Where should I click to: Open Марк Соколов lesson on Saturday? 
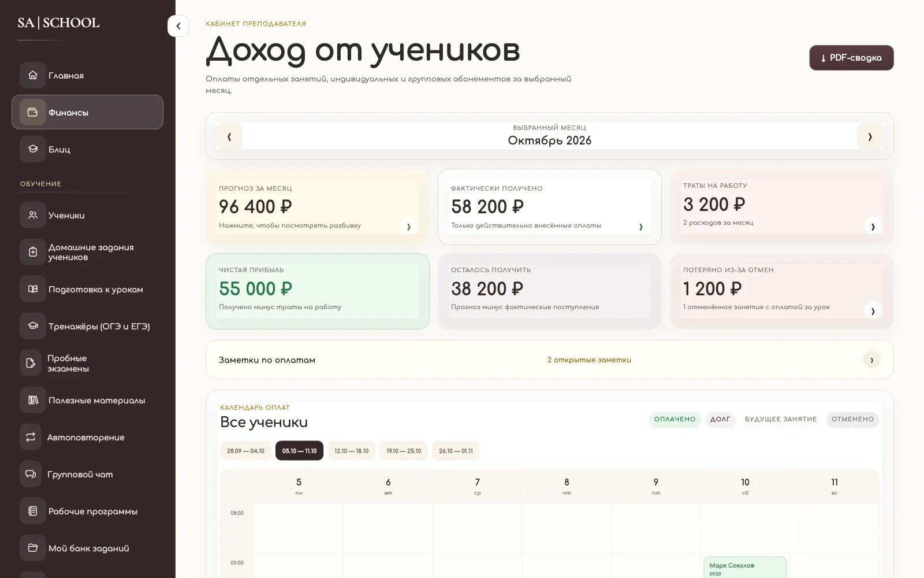(745, 567)
